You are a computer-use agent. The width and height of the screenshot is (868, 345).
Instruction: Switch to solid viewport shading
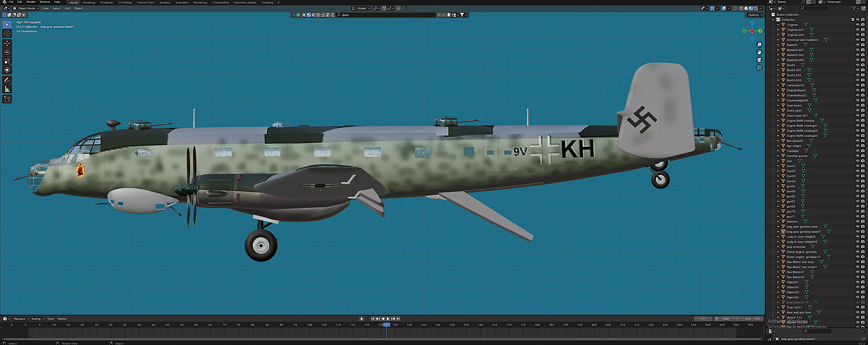[x=746, y=8]
